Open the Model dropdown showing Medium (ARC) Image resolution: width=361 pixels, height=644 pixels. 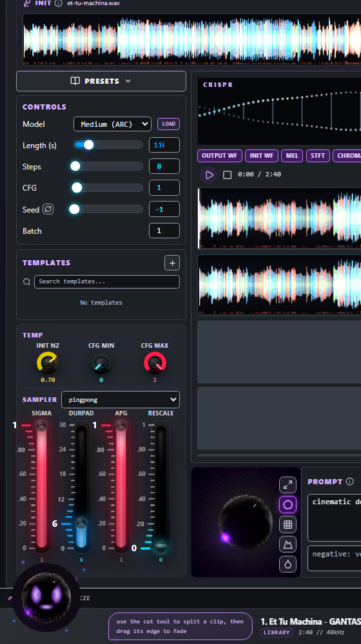[112, 124]
